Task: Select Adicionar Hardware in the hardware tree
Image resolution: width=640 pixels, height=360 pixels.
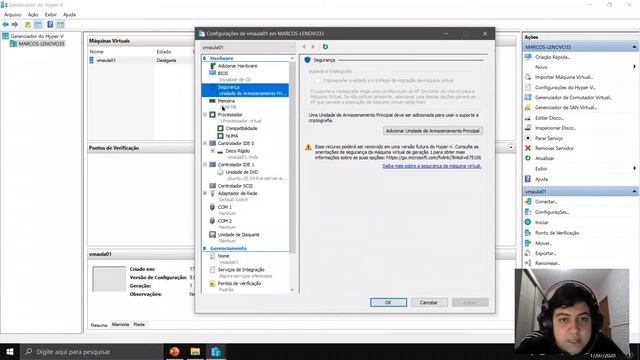Action: (x=237, y=66)
